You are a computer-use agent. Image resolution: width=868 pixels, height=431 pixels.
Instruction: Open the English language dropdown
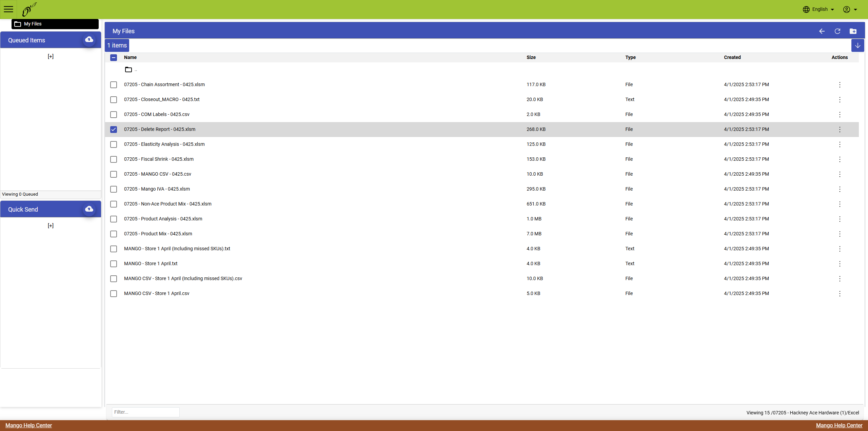click(823, 9)
